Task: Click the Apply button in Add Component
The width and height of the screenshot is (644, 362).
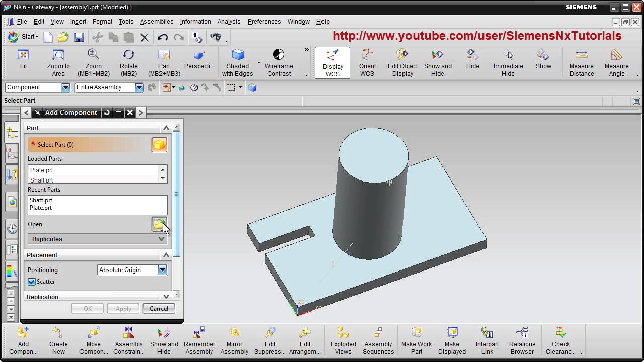Action: pyautogui.click(x=123, y=309)
